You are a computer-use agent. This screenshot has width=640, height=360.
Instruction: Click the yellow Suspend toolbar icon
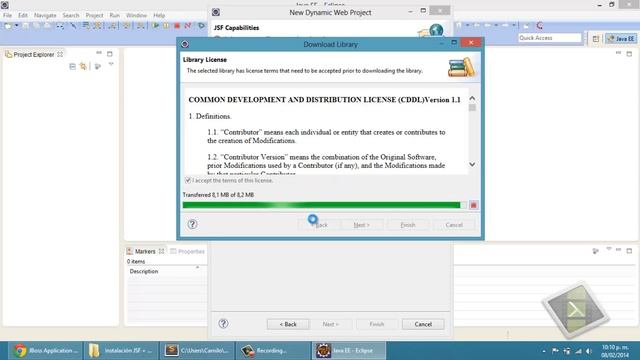[166, 26]
